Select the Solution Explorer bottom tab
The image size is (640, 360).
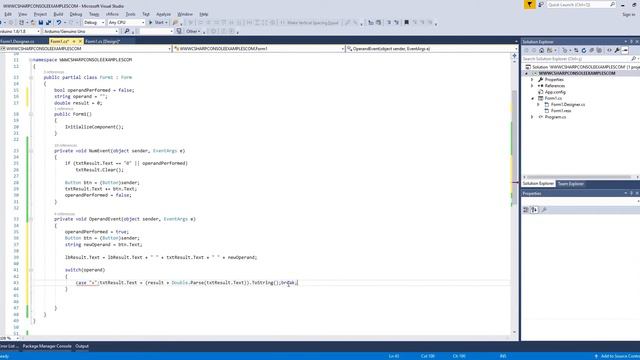click(538, 184)
